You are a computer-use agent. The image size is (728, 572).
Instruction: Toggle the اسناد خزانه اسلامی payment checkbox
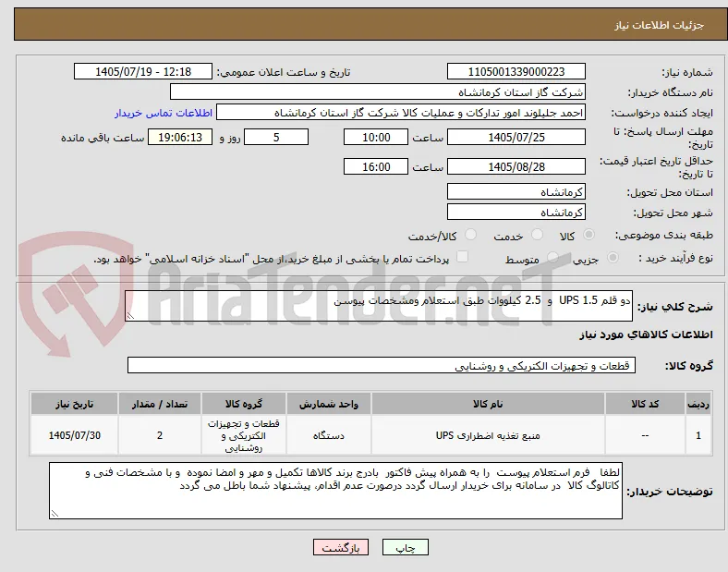[x=462, y=257]
